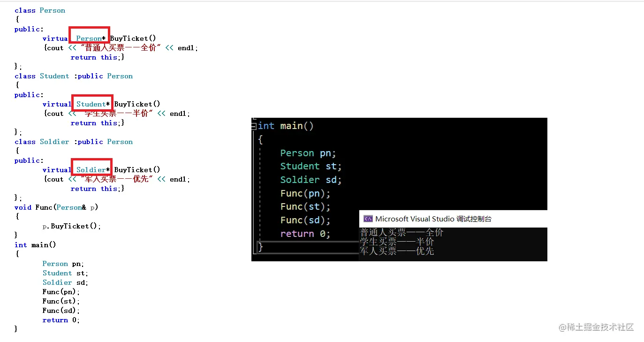Screen dimensions: 644x342
Task: Click the cout line printing 学生买票——半价
Action: coord(117,114)
